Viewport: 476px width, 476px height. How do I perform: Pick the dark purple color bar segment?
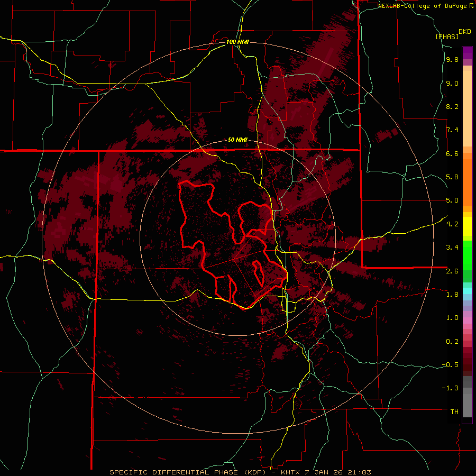point(467,52)
